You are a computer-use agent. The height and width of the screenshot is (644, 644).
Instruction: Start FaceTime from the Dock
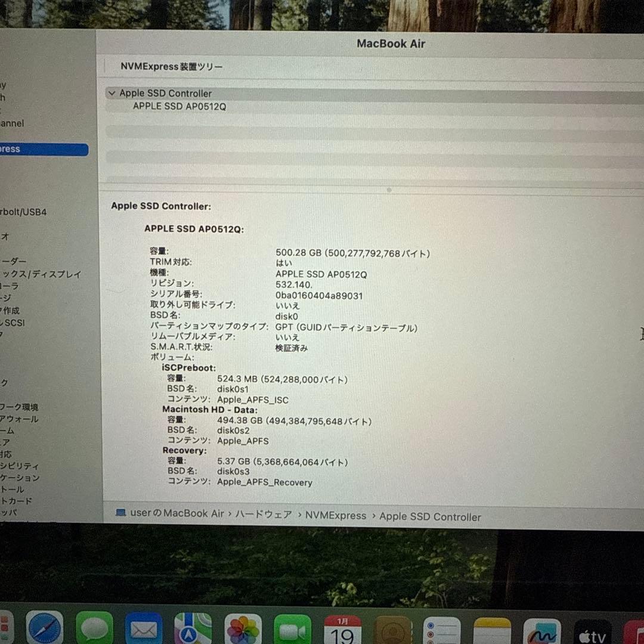tap(292, 627)
